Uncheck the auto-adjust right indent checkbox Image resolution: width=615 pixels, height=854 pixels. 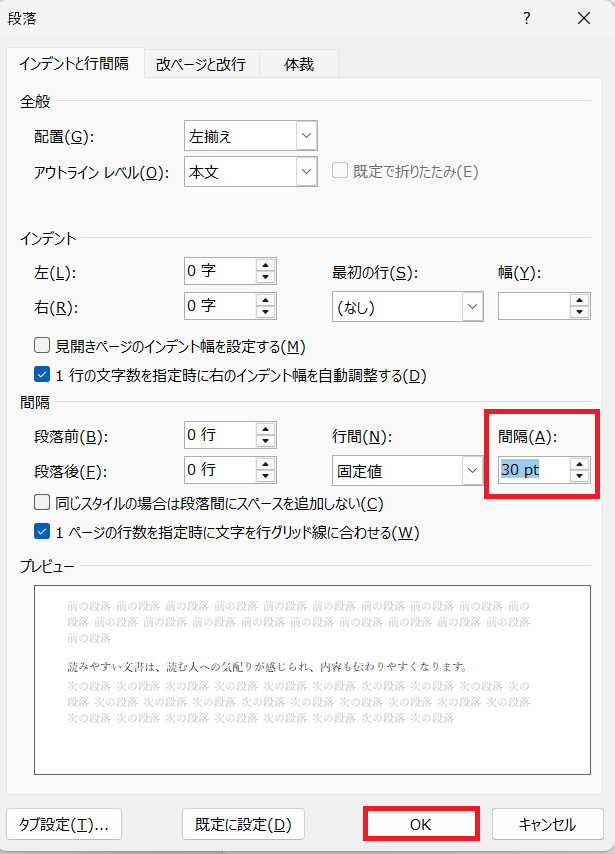[x=42, y=376]
